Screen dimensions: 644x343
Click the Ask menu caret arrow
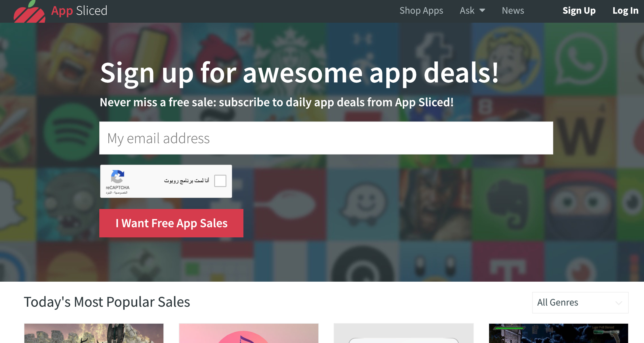click(482, 11)
